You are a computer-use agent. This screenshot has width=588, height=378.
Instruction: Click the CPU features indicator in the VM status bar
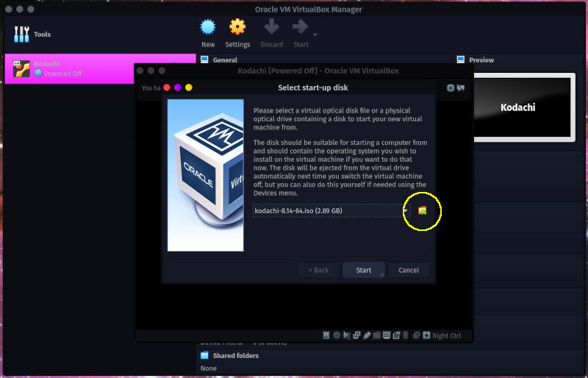[x=406, y=335]
